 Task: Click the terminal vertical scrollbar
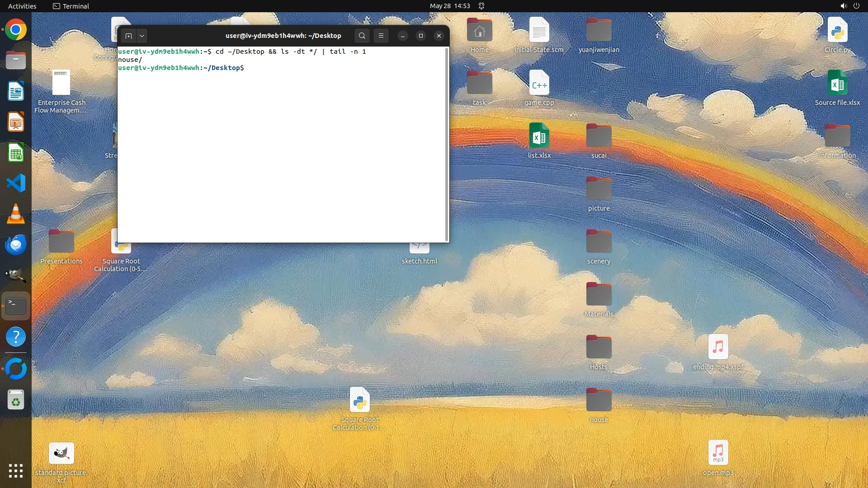[447, 145]
